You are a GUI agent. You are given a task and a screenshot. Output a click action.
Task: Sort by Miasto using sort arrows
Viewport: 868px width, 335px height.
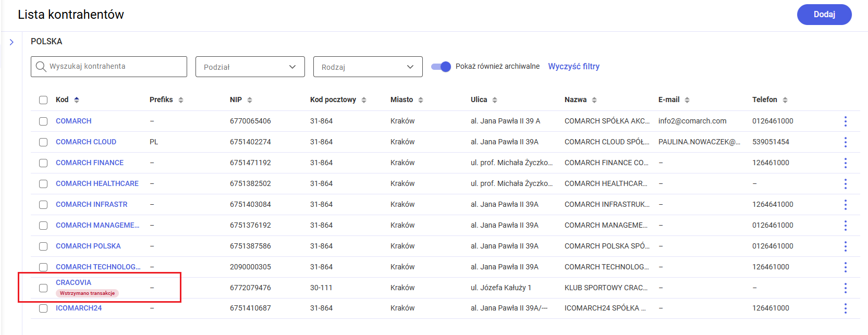coord(421,100)
